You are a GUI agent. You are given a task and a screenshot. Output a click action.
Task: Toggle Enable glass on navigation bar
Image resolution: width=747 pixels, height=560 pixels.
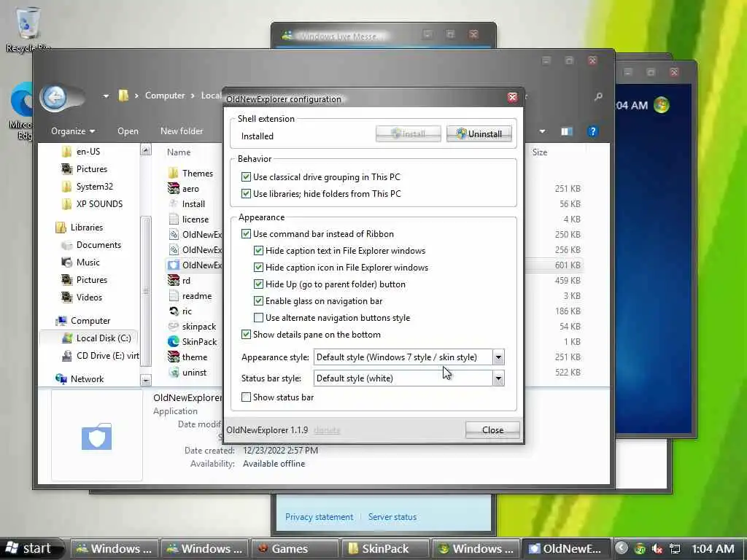tap(258, 301)
